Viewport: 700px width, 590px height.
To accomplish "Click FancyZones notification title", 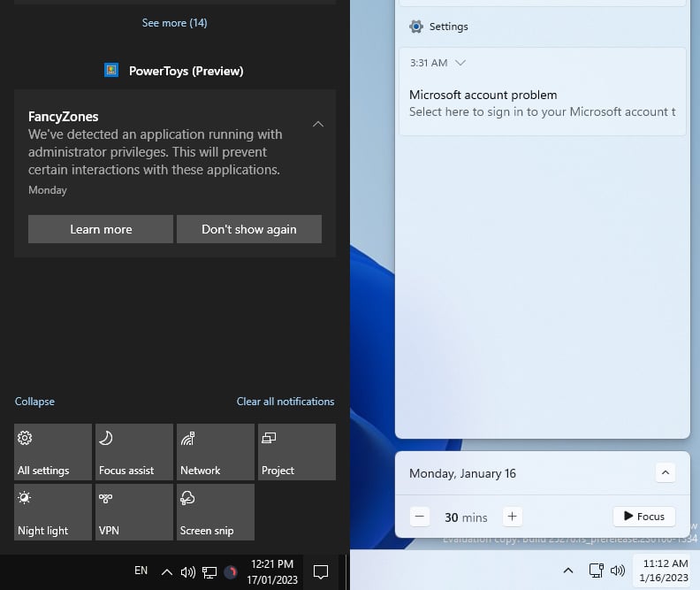I will (x=64, y=117).
